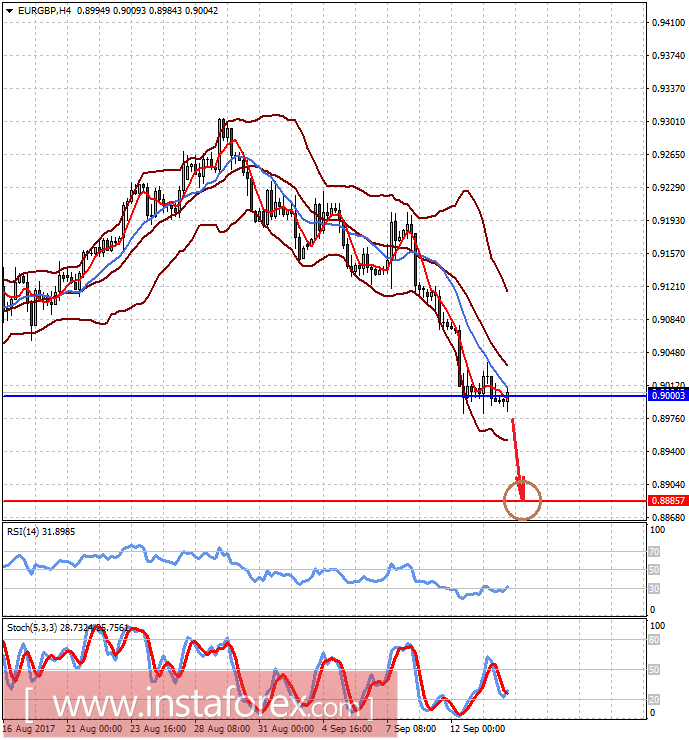The width and height of the screenshot is (689, 740).
Task: Click the 0.90480 price scale value
Action: point(668,353)
